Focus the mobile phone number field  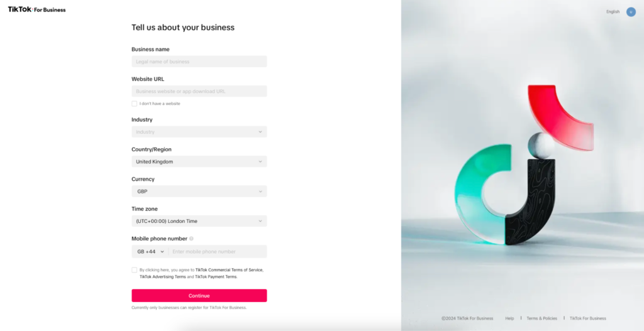(x=217, y=251)
